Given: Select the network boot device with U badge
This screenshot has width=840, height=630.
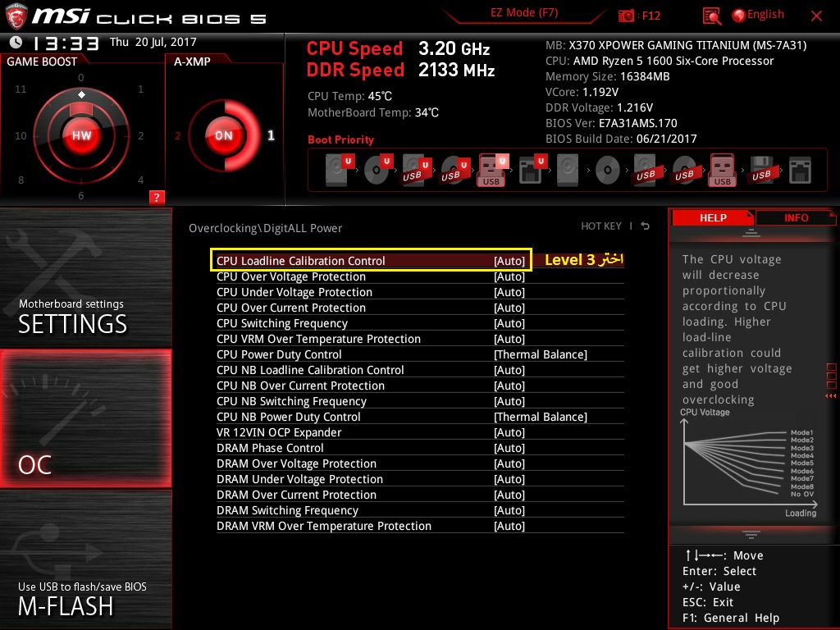Looking at the screenshot, I should [532, 169].
